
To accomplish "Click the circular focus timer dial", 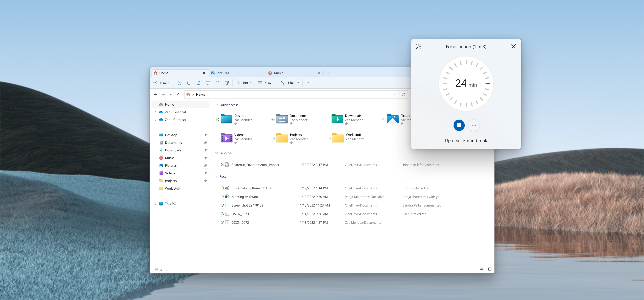I will (466, 84).
